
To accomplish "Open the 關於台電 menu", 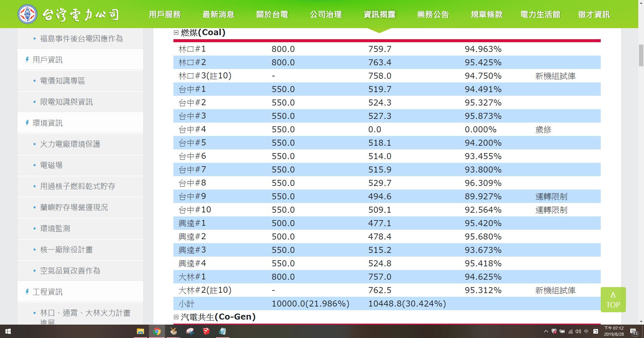I will [x=272, y=14].
